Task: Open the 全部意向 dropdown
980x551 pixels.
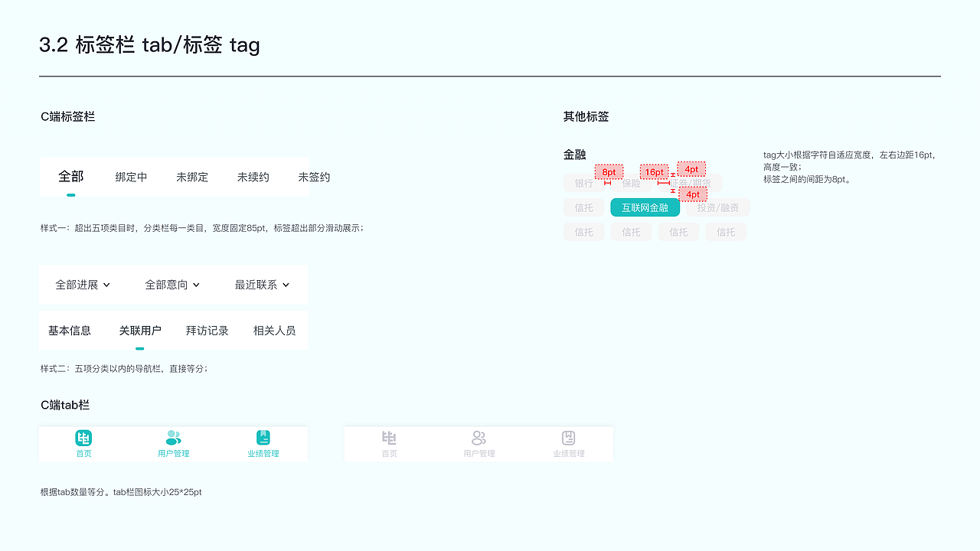Action: (171, 284)
